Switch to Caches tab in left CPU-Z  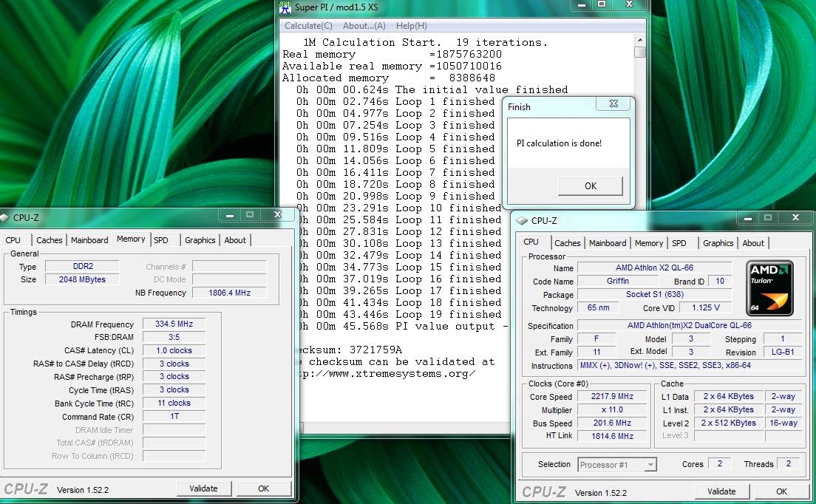[x=50, y=239]
